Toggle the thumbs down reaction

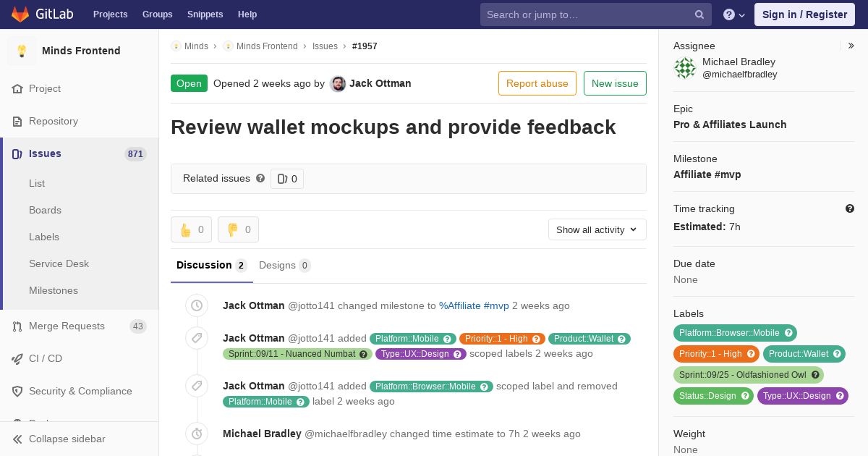coord(238,229)
